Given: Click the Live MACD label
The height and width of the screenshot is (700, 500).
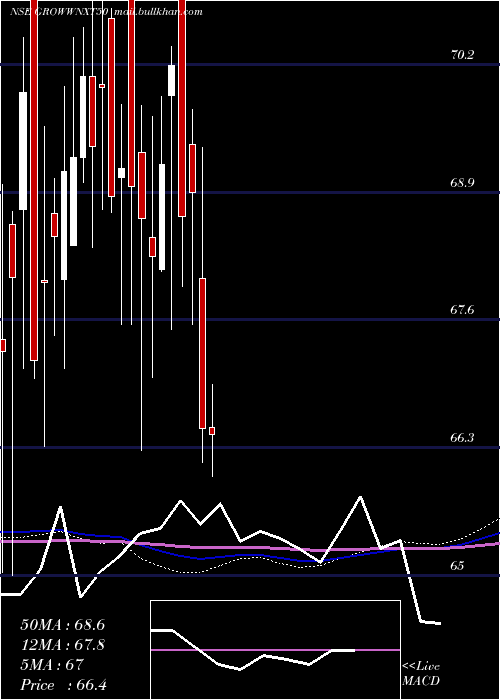Looking at the screenshot, I should 421,673.
